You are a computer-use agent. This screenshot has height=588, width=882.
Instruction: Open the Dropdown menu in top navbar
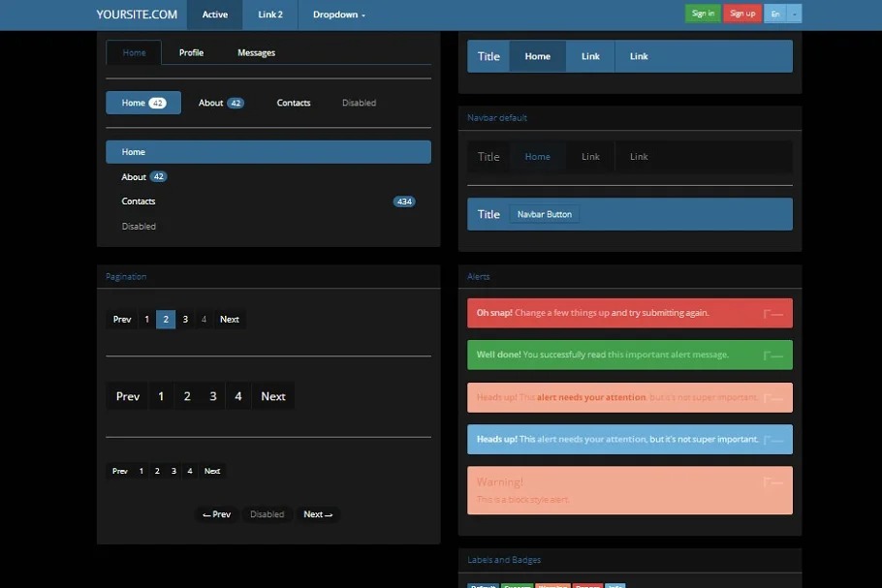[338, 15]
